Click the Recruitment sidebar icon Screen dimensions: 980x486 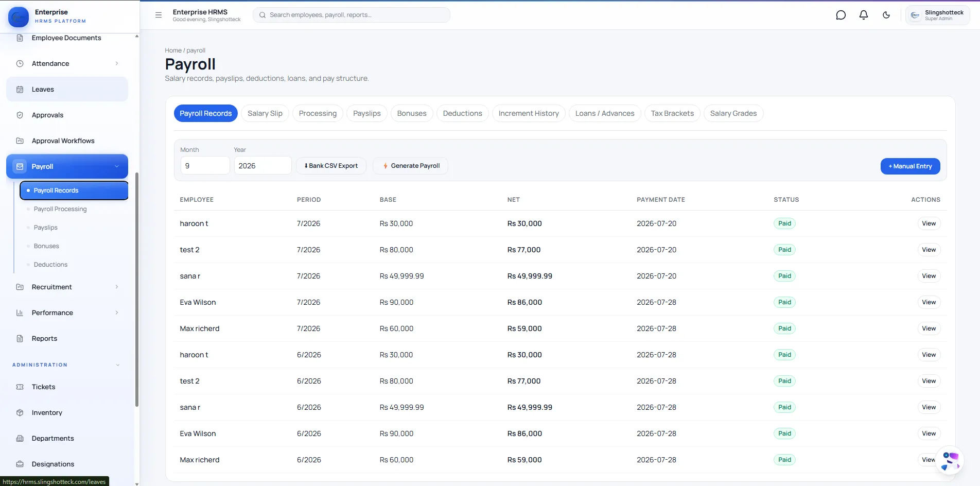pos(20,287)
